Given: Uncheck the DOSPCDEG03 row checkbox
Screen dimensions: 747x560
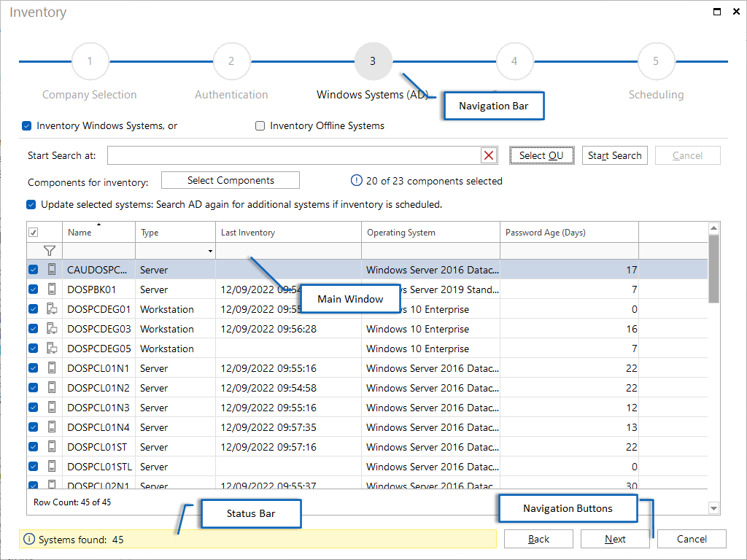Looking at the screenshot, I should pyautogui.click(x=34, y=329).
